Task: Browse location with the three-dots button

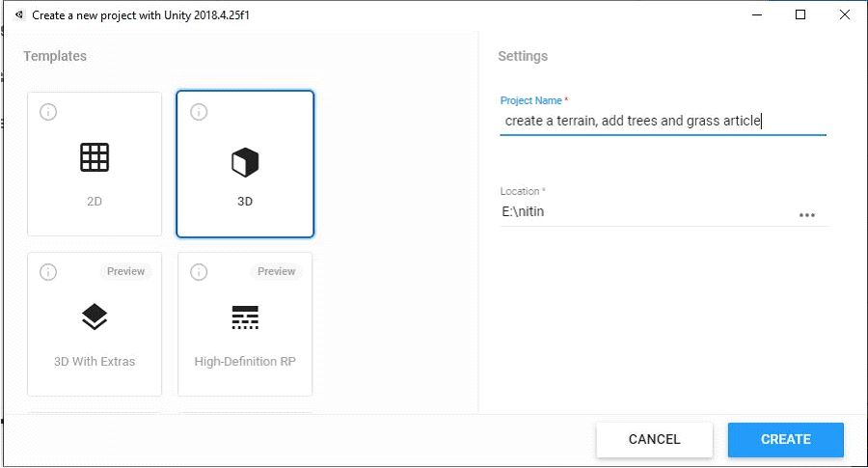Action: point(806,215)
